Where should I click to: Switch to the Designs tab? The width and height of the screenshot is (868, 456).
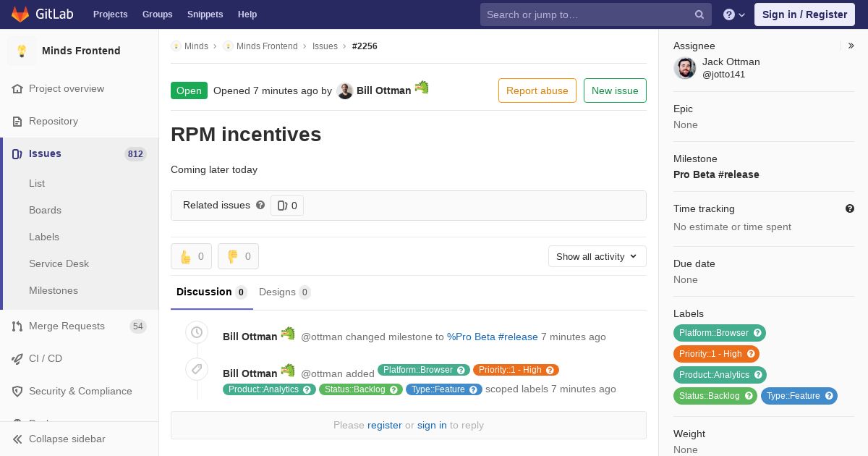[284, 292]
